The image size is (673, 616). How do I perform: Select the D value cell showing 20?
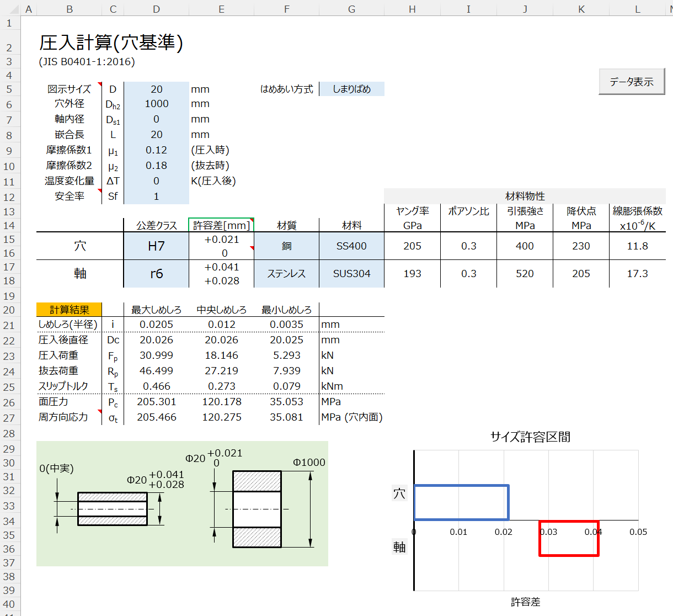tap(157, 89)
